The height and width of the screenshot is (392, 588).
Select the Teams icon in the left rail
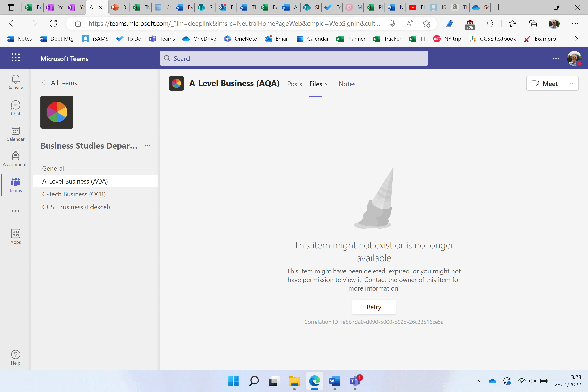coord(16,185)
